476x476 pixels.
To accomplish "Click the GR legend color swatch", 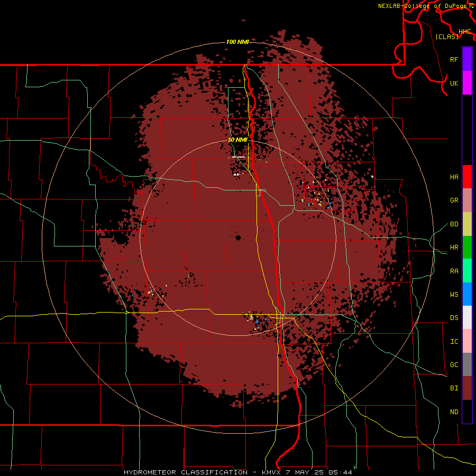I will [467, 200].
